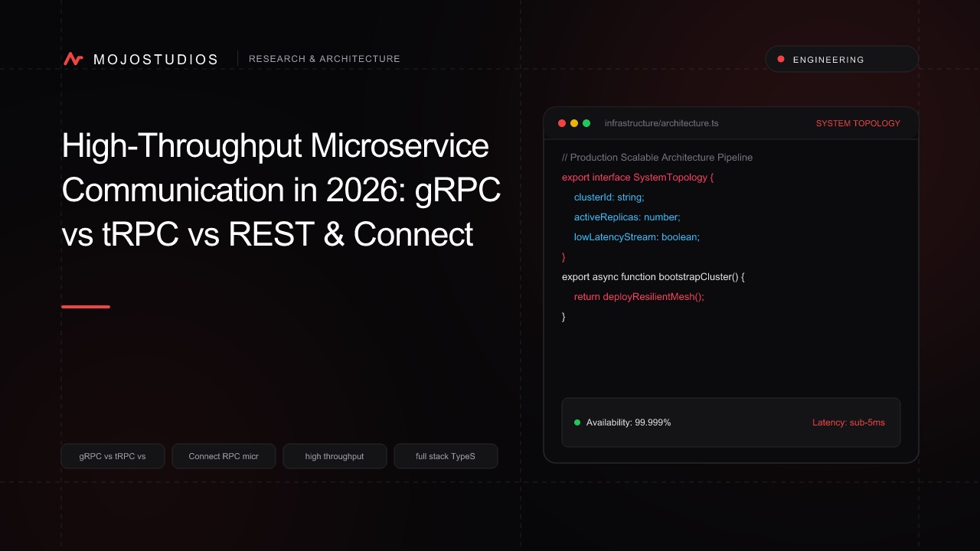The image size is (980, 551).
Task: Select the Research & Architecture label
Action: pos(325,59)
